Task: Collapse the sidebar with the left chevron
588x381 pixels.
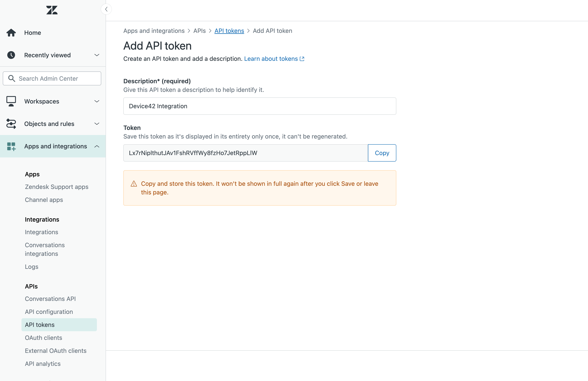Action: point(106,9)
